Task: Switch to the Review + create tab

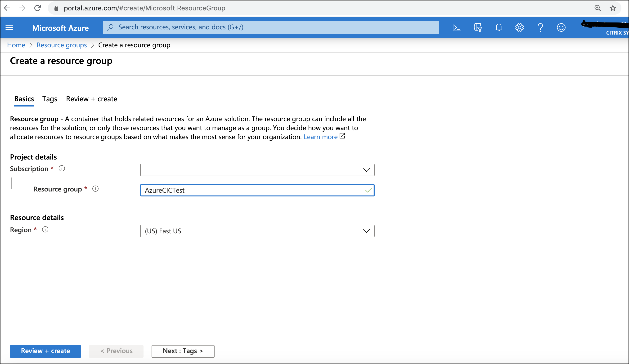Action: 92,99
